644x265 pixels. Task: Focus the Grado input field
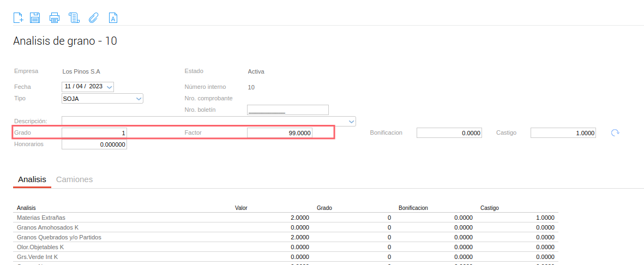(94, 133)
